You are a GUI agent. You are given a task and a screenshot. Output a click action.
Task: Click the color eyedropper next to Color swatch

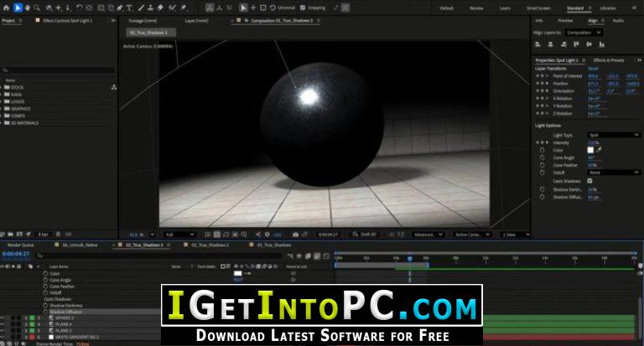pos(600,150)
